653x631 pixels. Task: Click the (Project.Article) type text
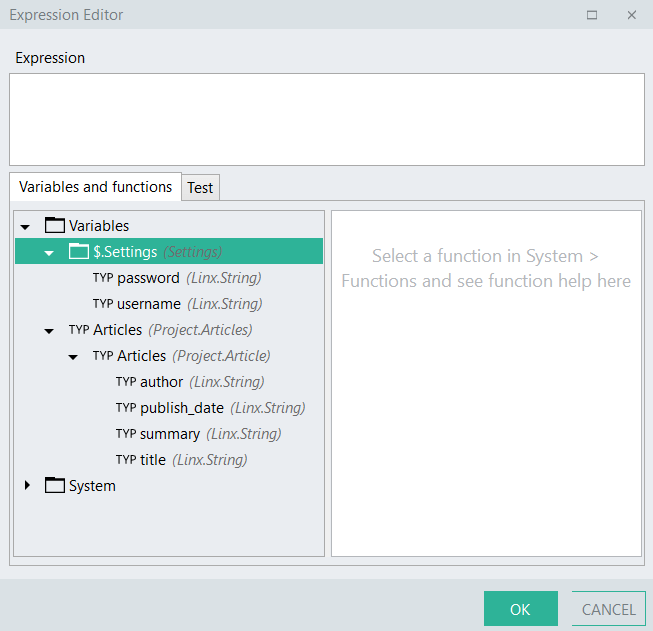(x=221, y=356)
